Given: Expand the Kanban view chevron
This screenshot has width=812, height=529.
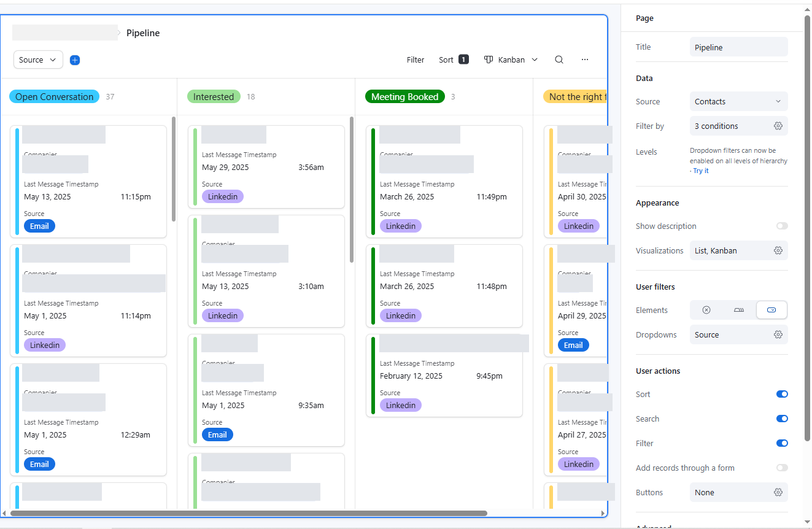Looking at the screenshot, I should click(535, 60).
